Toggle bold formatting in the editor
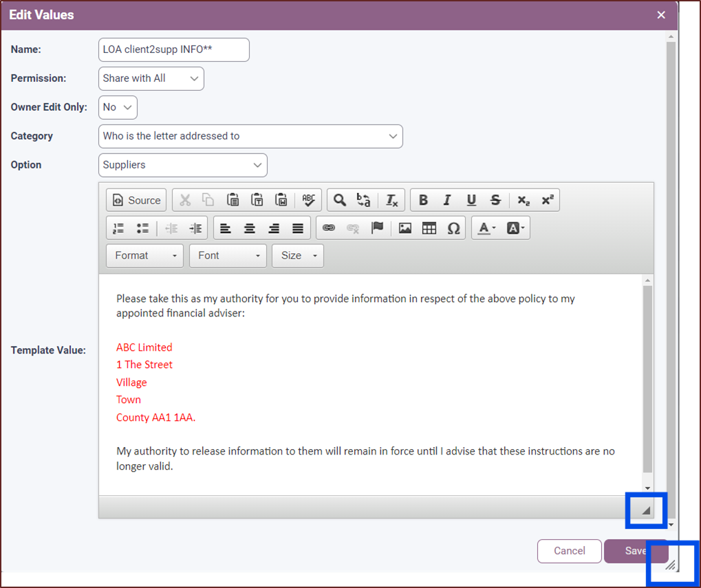 coord(423,199)
